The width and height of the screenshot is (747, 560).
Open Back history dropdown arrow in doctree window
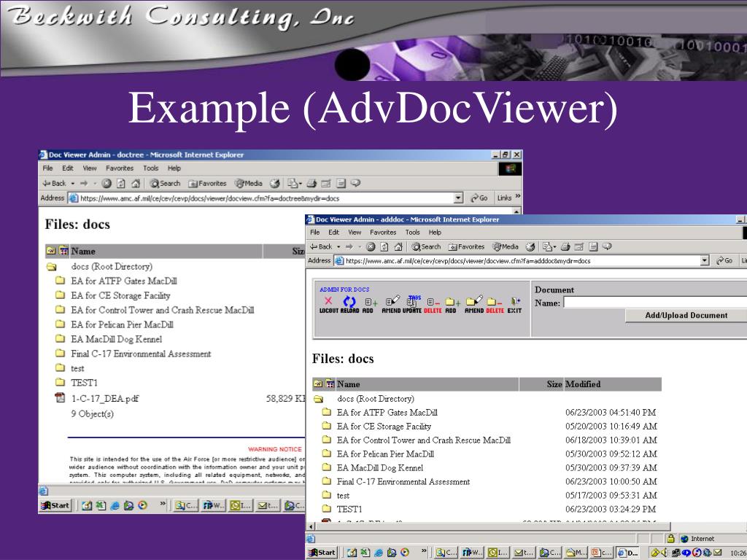pos(73,184)
